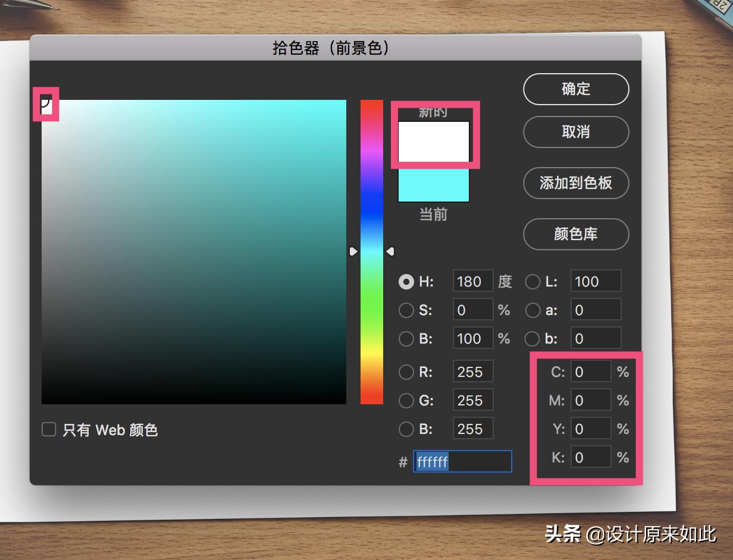Click inside the hex value ffffff field
The image size is (733, 560).
click(x=462, y=461)
